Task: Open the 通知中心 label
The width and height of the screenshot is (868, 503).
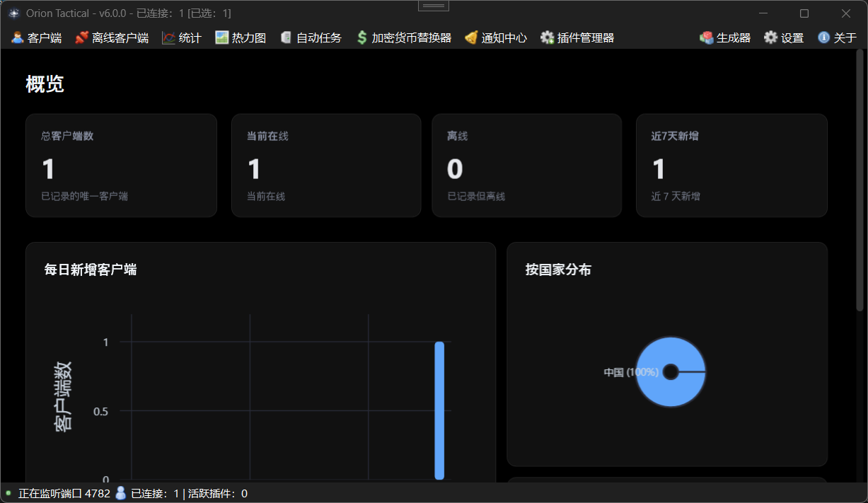Action: [x=504, y=38]
